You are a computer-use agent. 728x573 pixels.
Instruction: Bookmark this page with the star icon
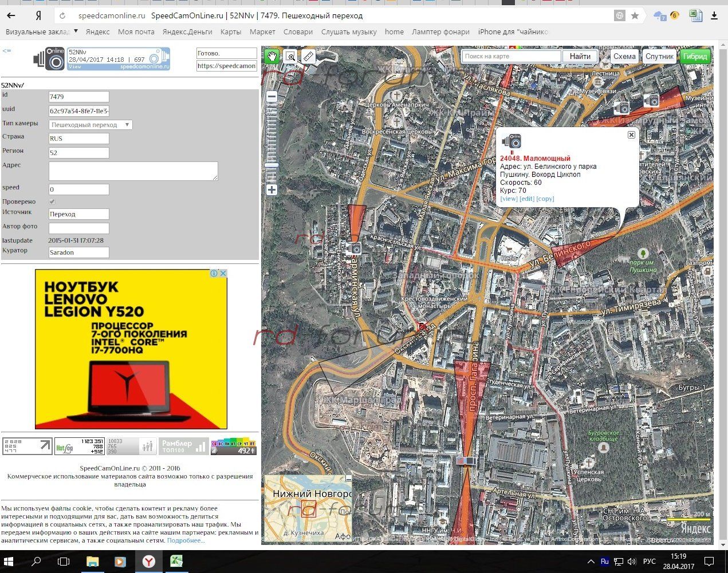pos(635,15)
